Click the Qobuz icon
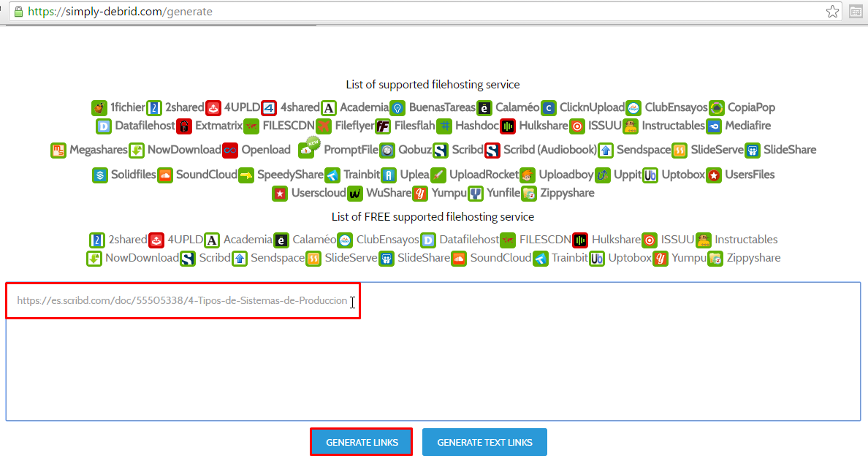This screenshot has width=868, height=472. coord(387,150)
